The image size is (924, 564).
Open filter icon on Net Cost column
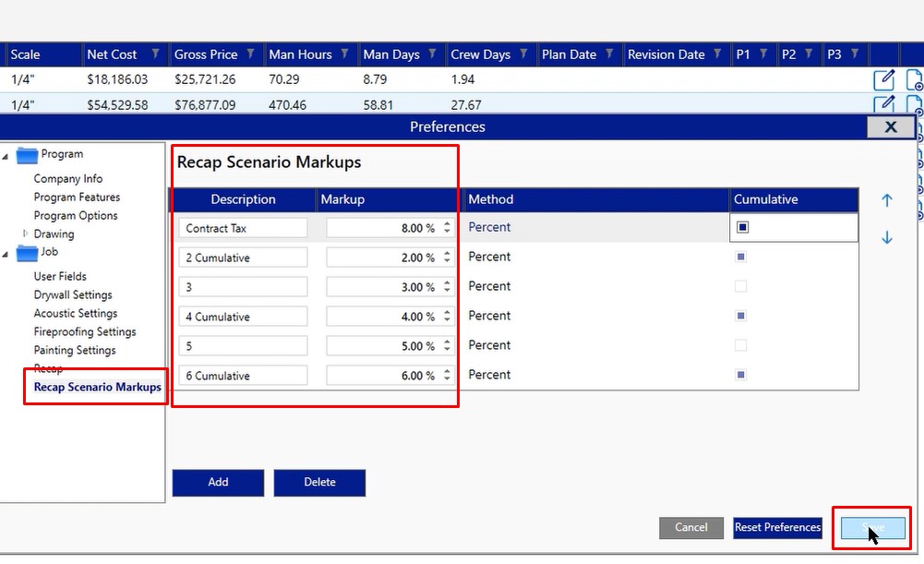point(155,54)
